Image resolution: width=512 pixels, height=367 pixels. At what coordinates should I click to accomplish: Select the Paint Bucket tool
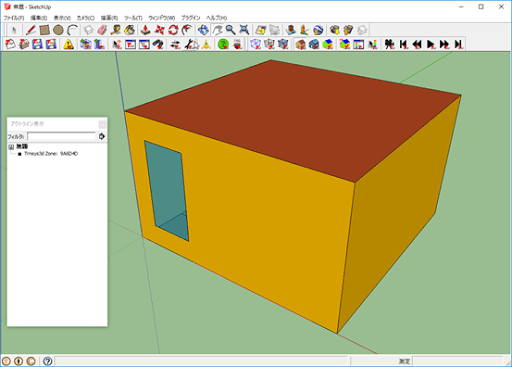[129, 30]
